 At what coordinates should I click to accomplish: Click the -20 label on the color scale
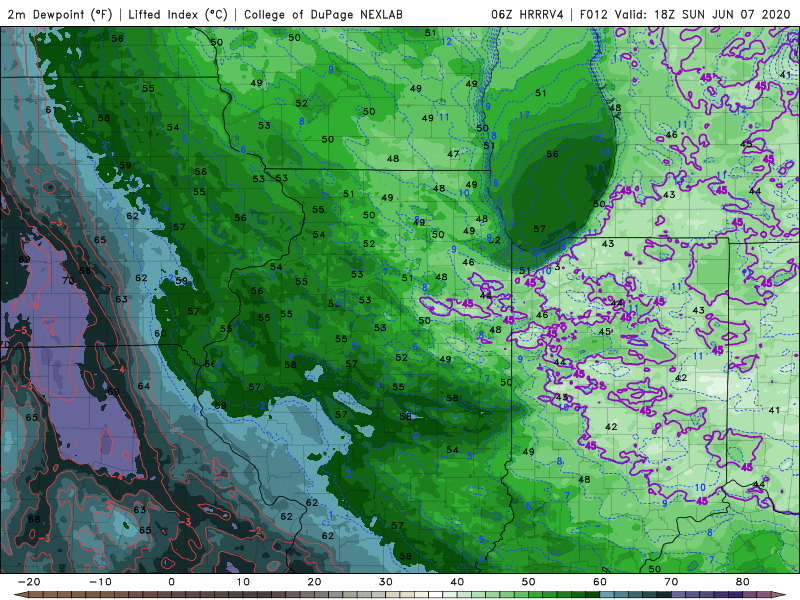pos(29,582)
